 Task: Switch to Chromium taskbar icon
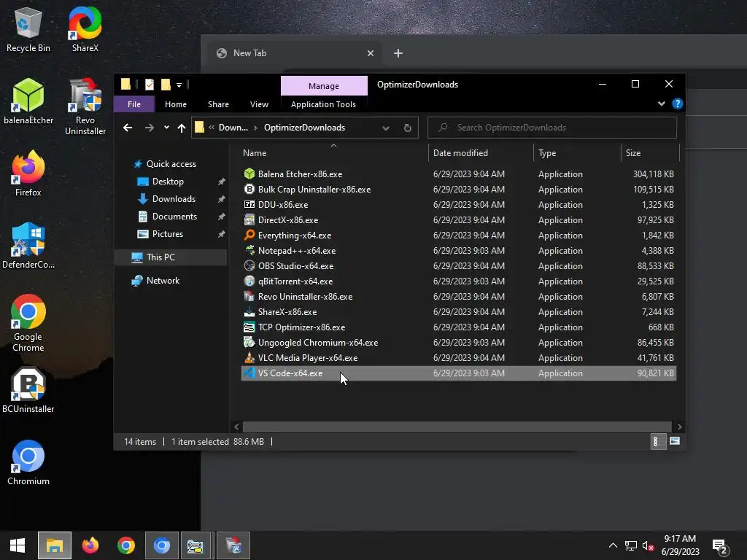coord(162,545)
